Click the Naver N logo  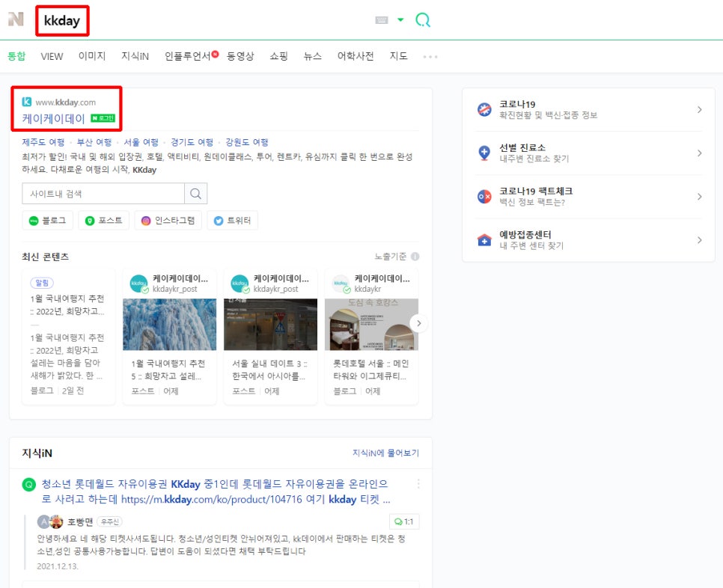(x=16, y=19)
